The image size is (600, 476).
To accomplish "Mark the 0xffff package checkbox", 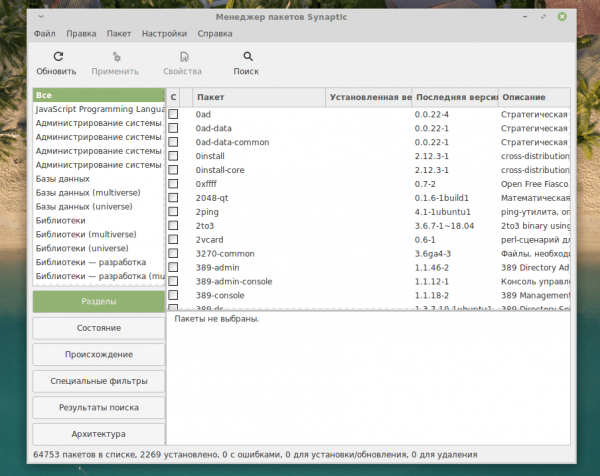I will click(x=173, y=184).
